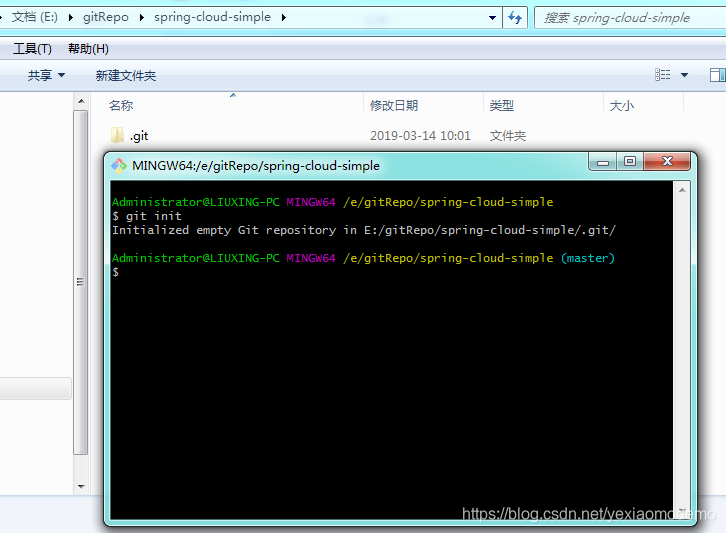Click the navigation pane scrollbar thumb
The height and width of the screenshot is (533, 726).
pyautogui.click(x=81, y=282)
